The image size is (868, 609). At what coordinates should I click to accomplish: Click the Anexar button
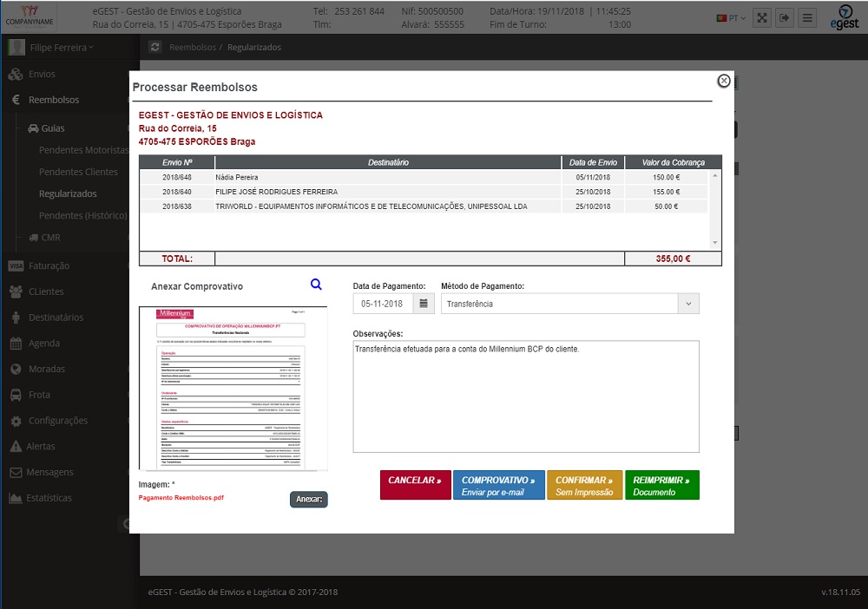coord(308,499)
